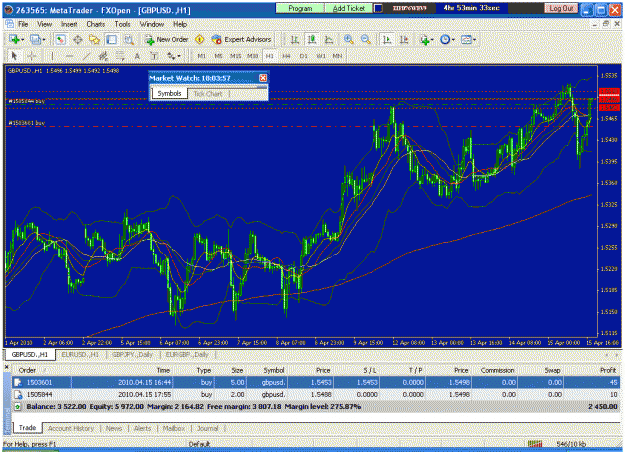Close the Market Watch window
This screenshot has height=452, width=625.
click(x=263, y=78)
